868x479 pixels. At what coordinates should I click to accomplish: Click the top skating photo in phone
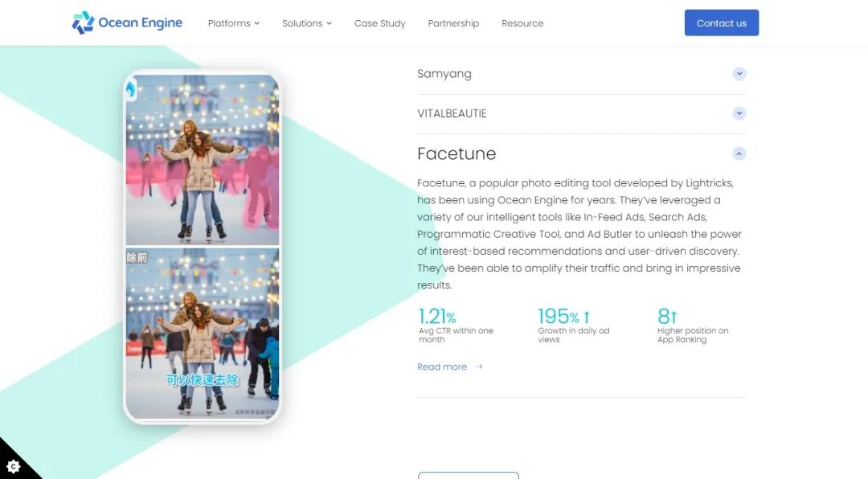[x=203, y=161]
